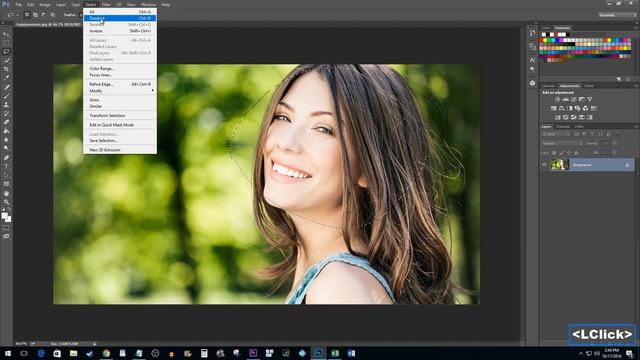640x360 pixels.
Task: Select the Rectangular Marquee tool
Action: [x=6, y=43]
